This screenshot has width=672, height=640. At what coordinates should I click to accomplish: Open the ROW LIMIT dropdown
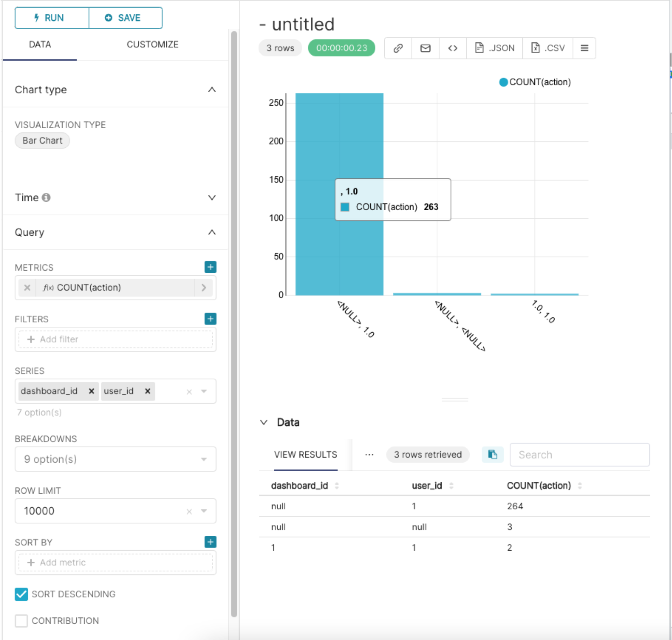point(204,511)
